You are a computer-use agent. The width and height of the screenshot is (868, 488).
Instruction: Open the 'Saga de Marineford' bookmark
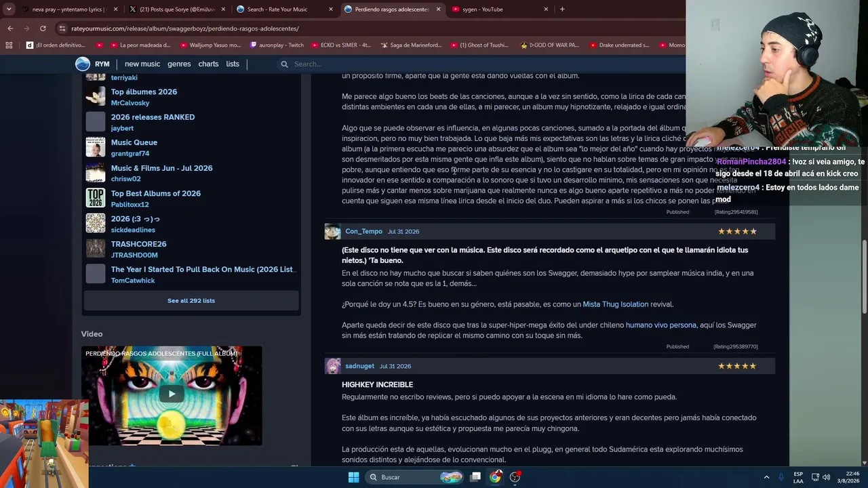coord(411,45)
